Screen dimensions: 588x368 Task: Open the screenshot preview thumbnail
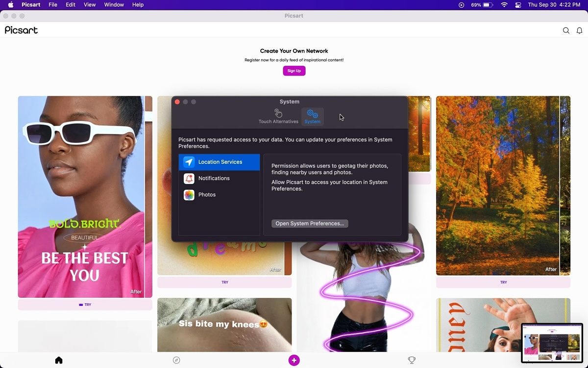(x=552, y=342)
